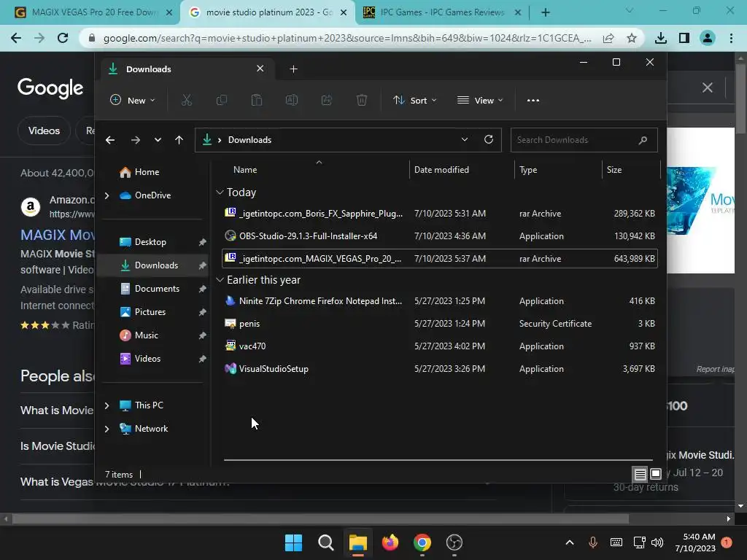Open Windows Start menu

pyautogui.click(x=293, y=542)
